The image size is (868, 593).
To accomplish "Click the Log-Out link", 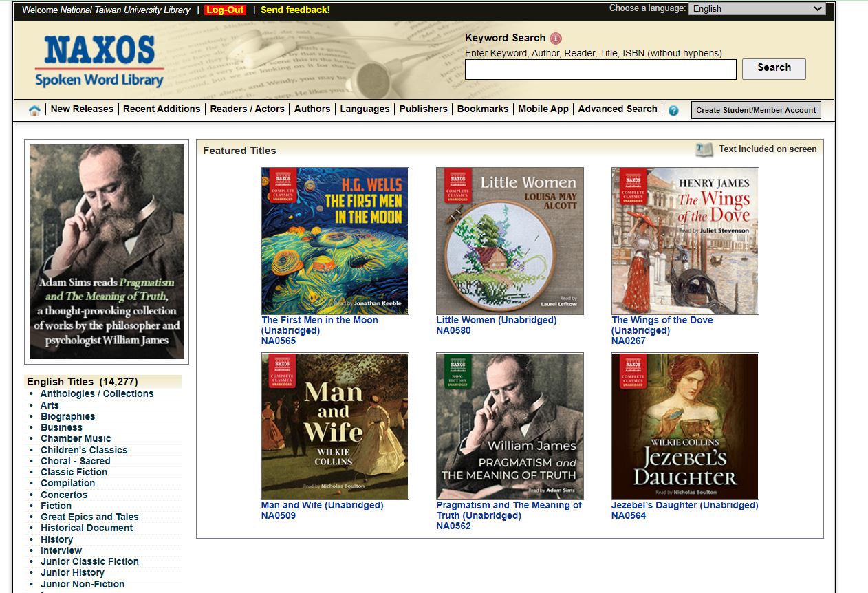I will coord(225,10).
